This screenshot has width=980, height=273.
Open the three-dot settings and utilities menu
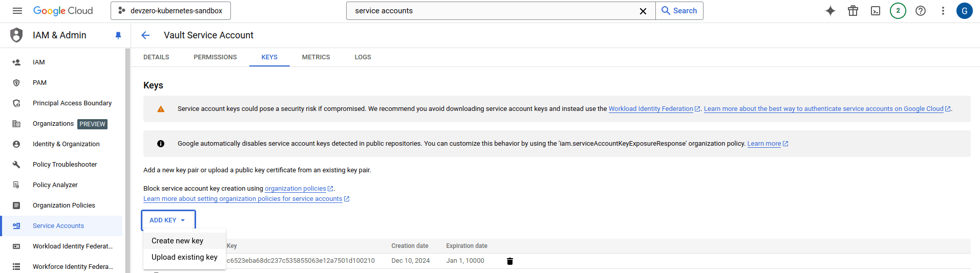pyautogui.click(x=943, y=11)
